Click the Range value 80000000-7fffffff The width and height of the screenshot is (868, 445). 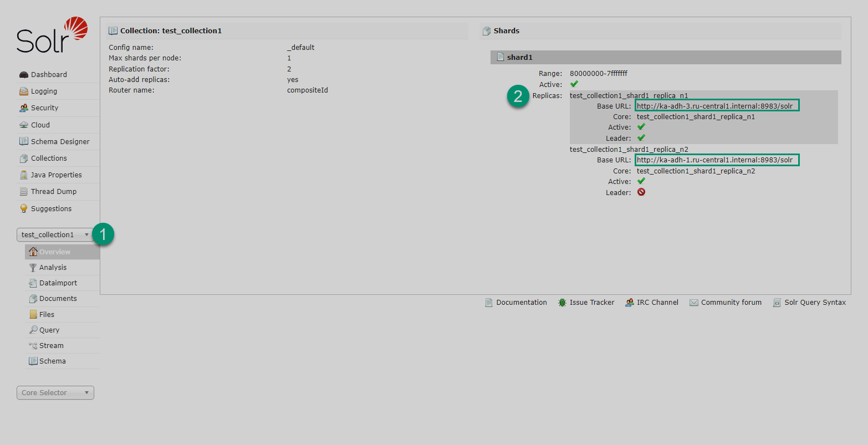(x=599, y=74)
